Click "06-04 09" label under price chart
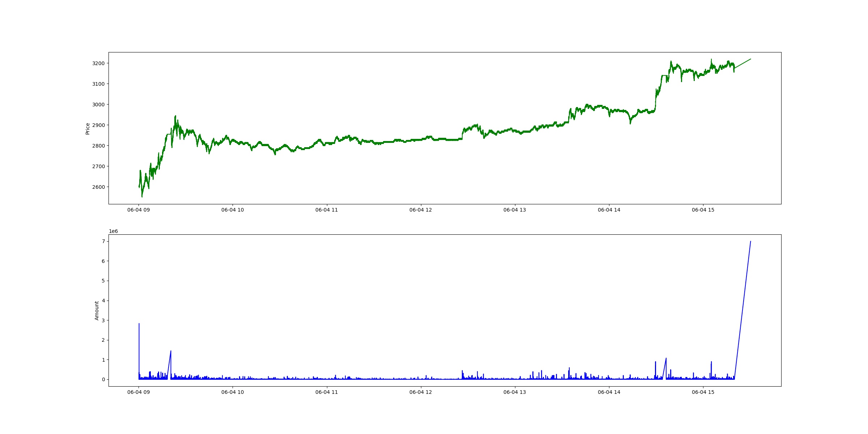The width and height of the screenshot is (868, 434). (x=139, y=210)
